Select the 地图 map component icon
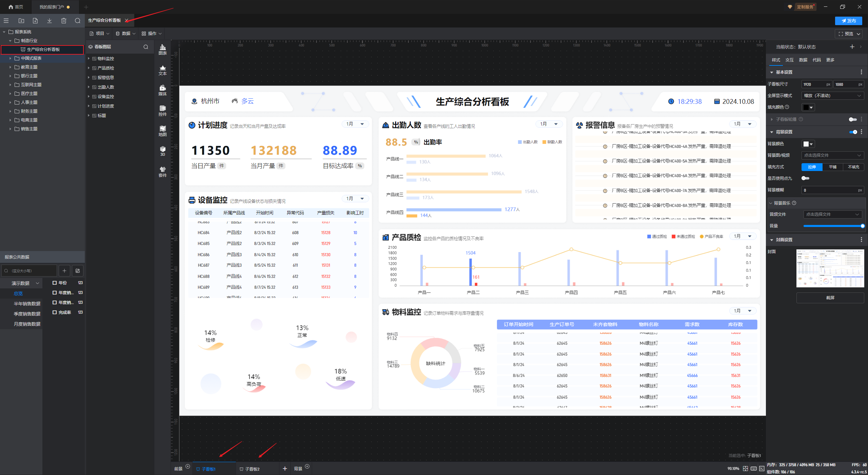 162,131
